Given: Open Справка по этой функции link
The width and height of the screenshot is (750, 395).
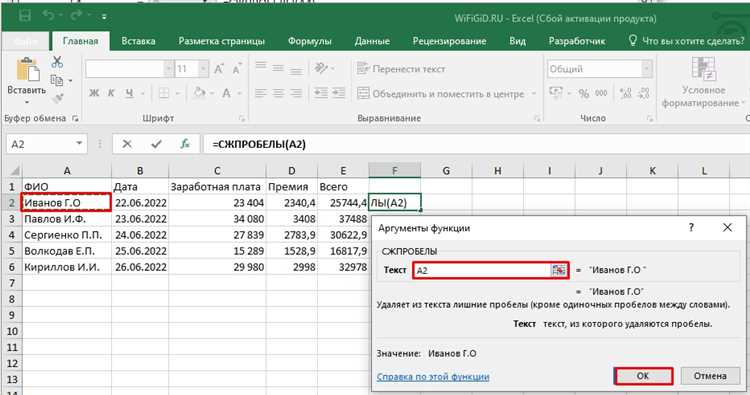Looking at the screenshot, I should pos(433,377).
